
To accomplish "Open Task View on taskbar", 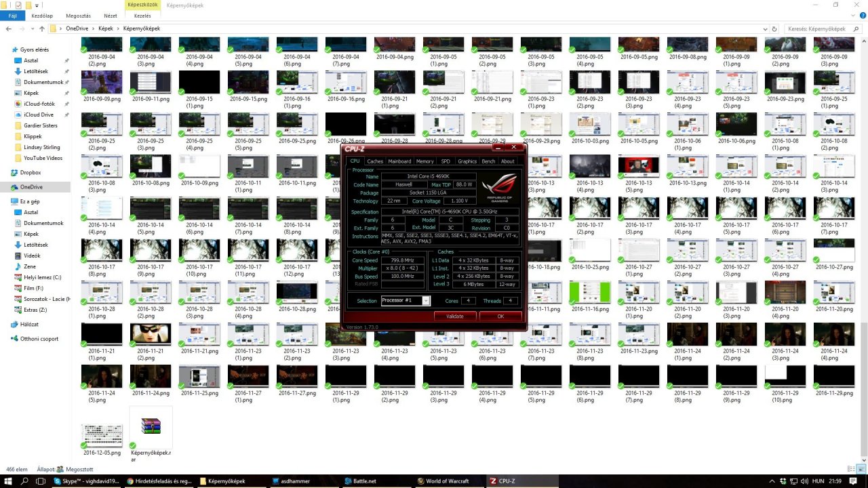I will [x=41, y=481].
